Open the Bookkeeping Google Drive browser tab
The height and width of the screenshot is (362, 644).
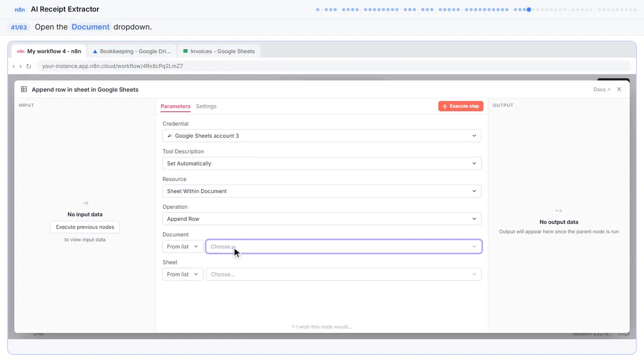coord(132,51)
